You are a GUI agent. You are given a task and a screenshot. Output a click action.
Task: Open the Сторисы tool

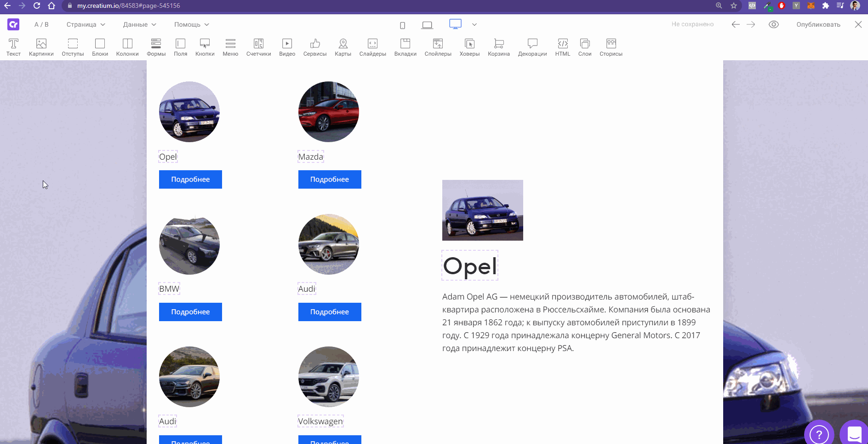pyautogui.click(x=611, y=47)
